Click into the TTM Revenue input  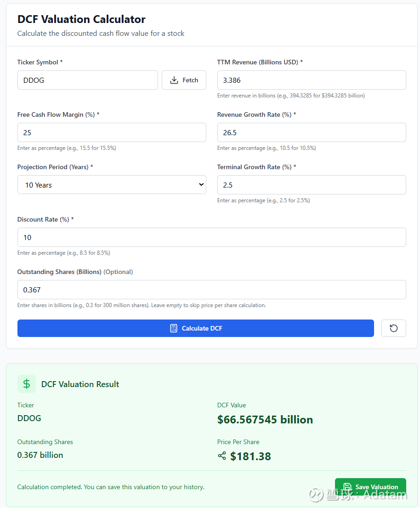[311, 80]
